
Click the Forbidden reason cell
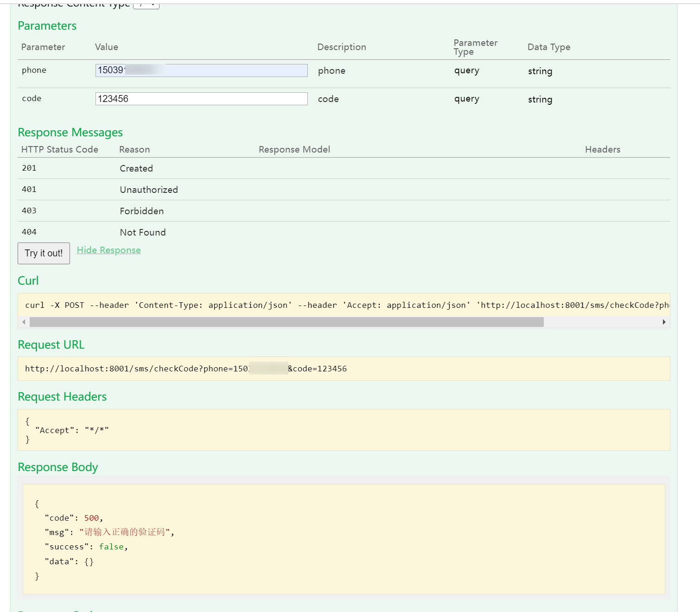(142, 211)
